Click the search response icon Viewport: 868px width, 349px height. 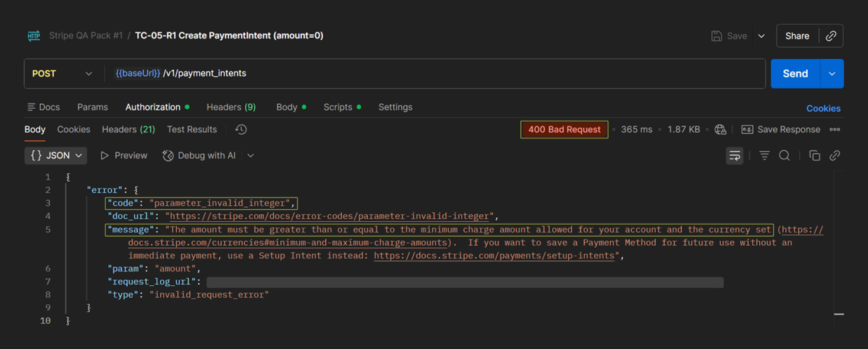(x=785, y=156)
